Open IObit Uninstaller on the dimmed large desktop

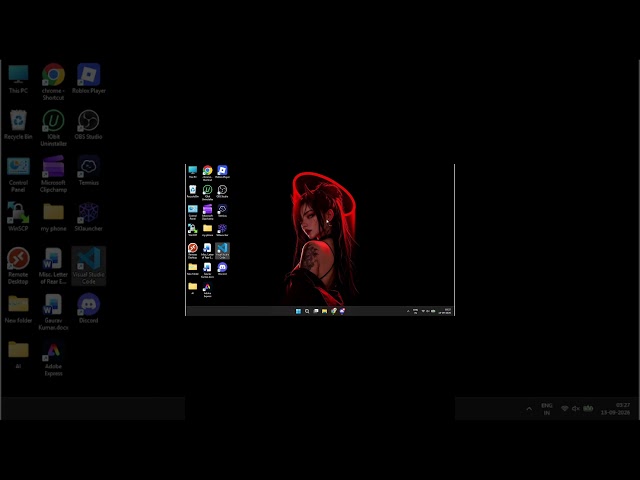(53, 128)
